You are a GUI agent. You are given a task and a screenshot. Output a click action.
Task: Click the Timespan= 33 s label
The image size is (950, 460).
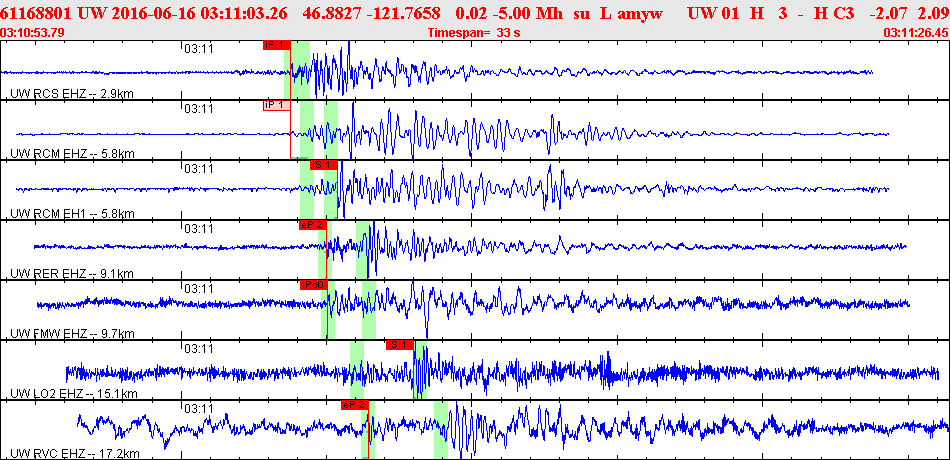coord(474,33)
